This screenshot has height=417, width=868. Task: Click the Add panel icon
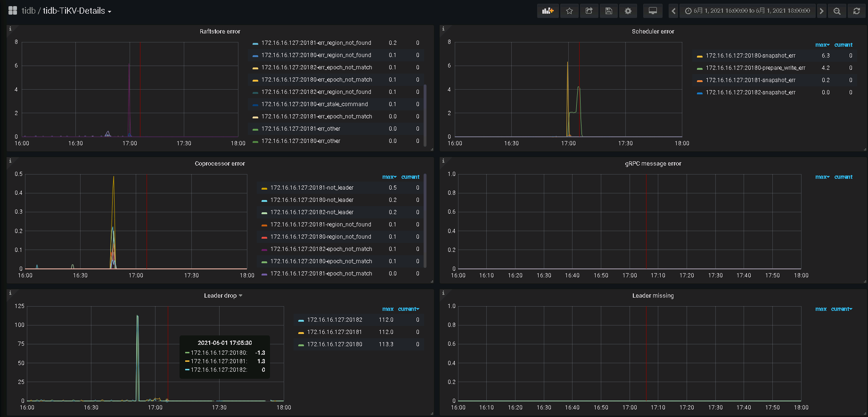(548, 11)
